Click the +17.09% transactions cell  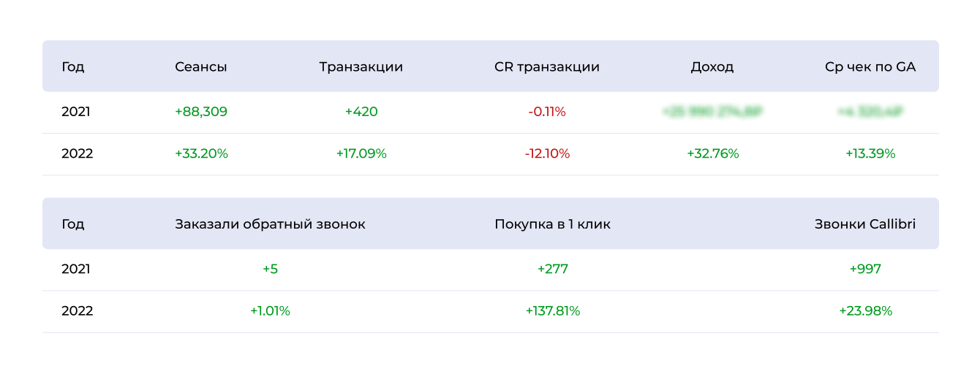[361, 154]
